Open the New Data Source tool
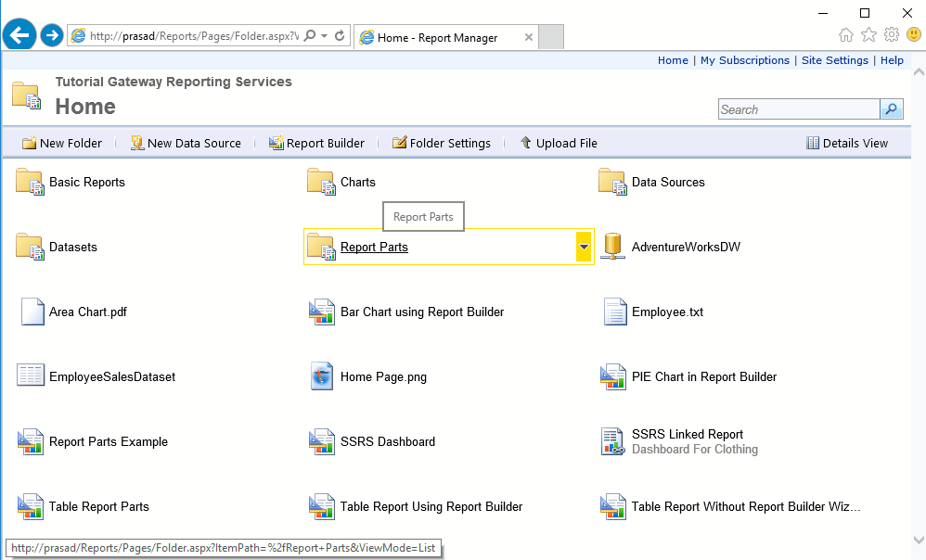Viewport: 926px width, 560px height. (136, 143)
